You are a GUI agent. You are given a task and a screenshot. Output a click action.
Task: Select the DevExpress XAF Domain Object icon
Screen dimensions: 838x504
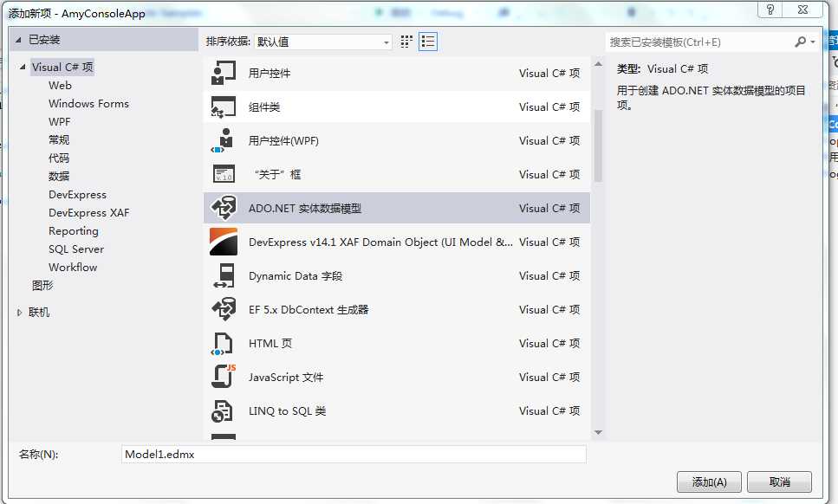point(224,242)
